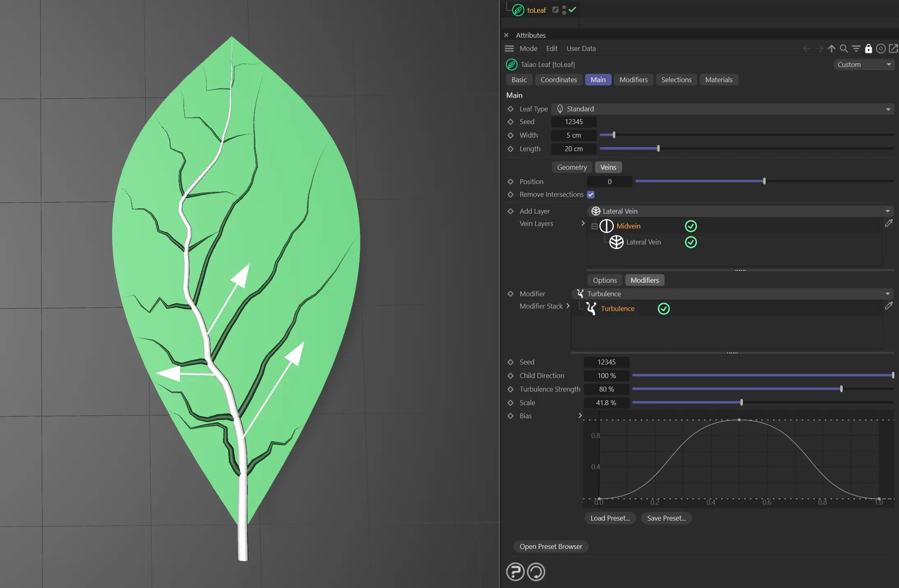Click the filter icon in Attributes toolbar
Image resolution: width=899 pixels, height=588 pixels.
pos(856,48)
